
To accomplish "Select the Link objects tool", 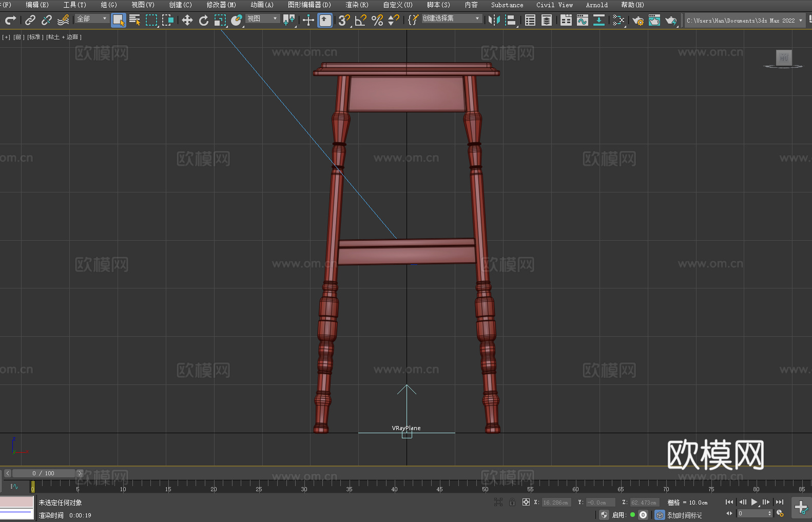I will (x=30, y=20).
